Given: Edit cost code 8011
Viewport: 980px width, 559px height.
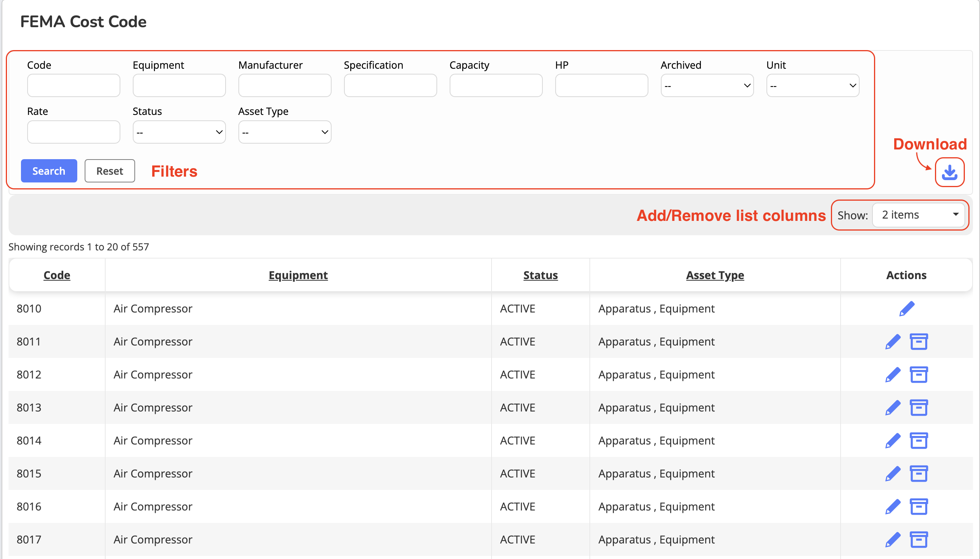Looking at the screenshot, I should pyautogui.click(x=893, y=342).
